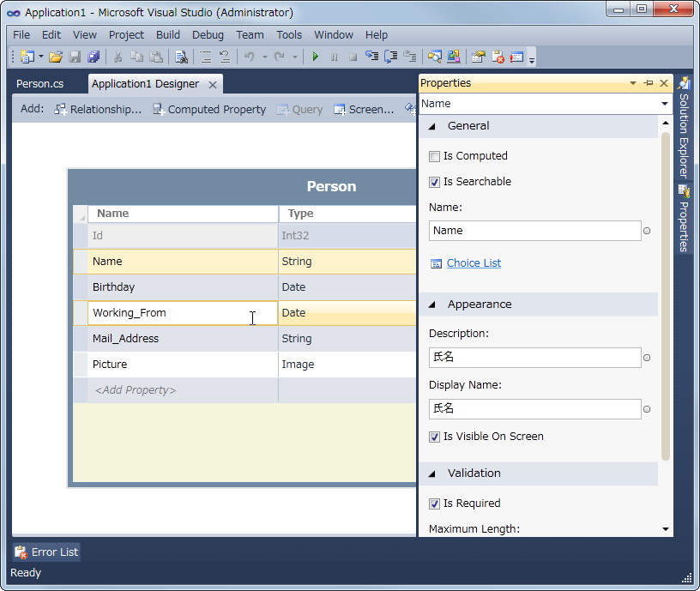Click the Comment out lines icon
Viewport: 700px width, 591px height.
click(205, 57)
